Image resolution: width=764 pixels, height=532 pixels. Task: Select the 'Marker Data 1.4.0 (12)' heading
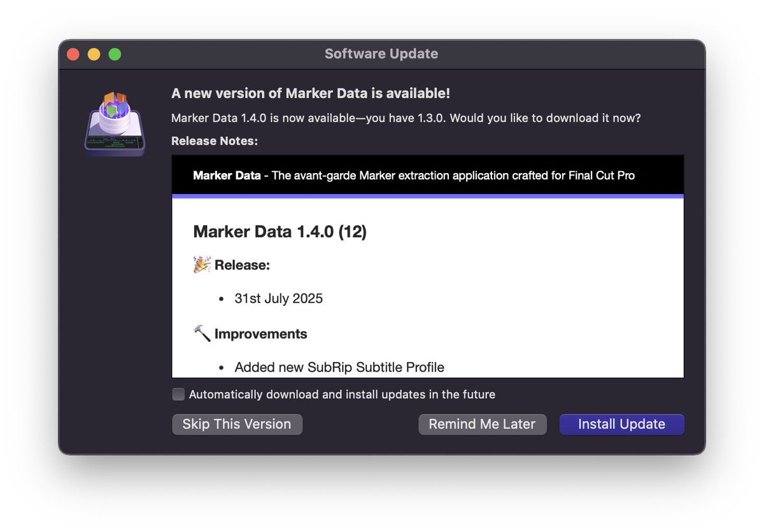pyautogui.click(x=279, y=232)
